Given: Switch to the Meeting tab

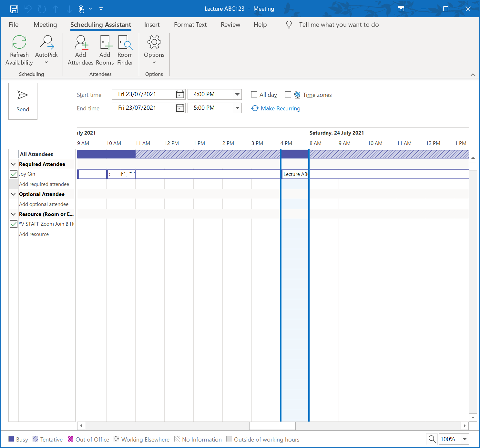Looking at the screenshot, I should coord(45,25).
